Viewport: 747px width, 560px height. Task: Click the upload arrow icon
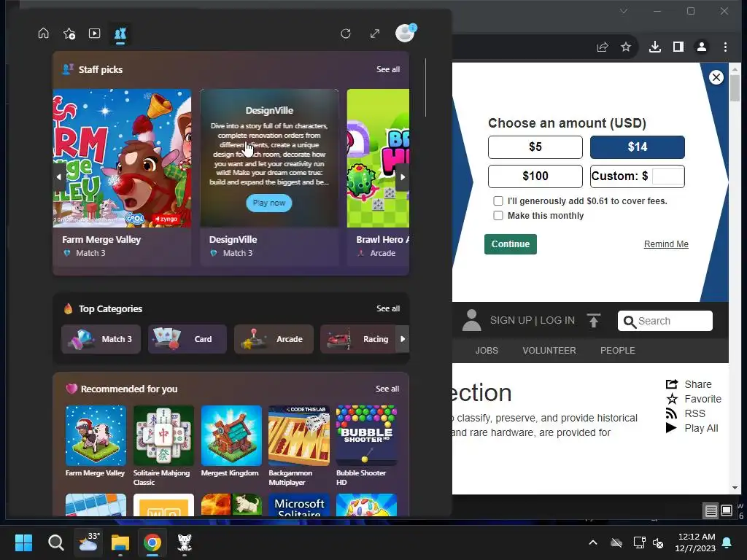(594, 321)
